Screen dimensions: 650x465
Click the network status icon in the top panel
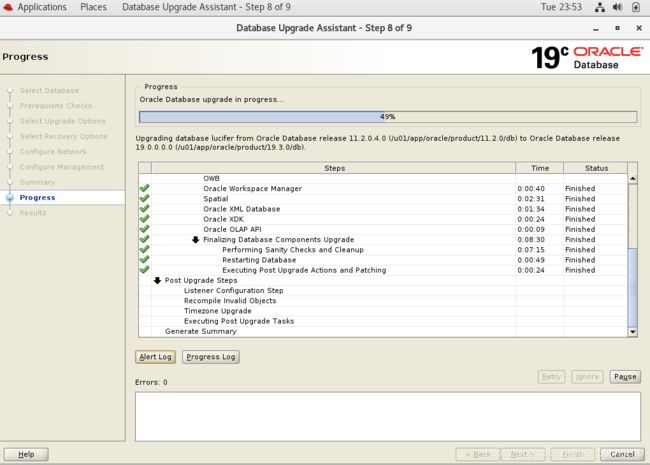[x=600, y=7]
